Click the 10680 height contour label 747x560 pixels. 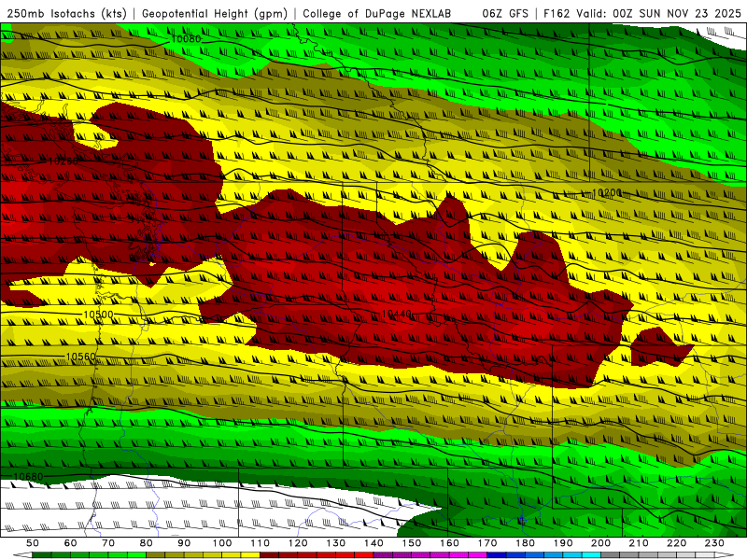(x=29, y=476)
